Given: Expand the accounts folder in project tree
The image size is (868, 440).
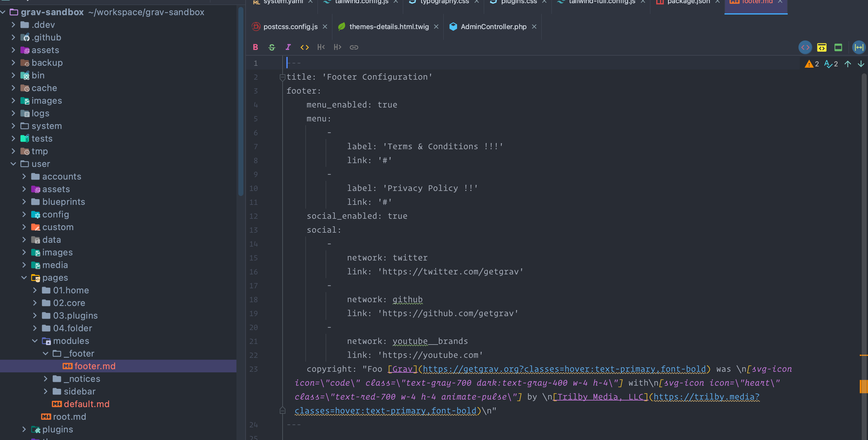Looking at the screenshot, I should coord(24,177).
